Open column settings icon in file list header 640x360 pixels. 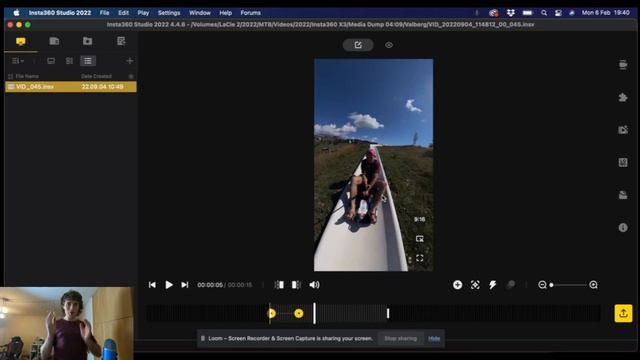[131, 76]
